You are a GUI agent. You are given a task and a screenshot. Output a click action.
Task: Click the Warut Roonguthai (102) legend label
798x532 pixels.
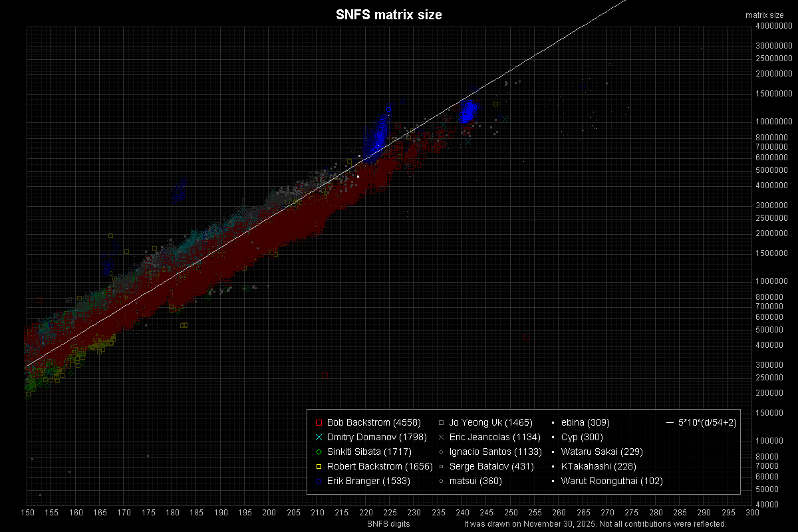coord(612,481)
